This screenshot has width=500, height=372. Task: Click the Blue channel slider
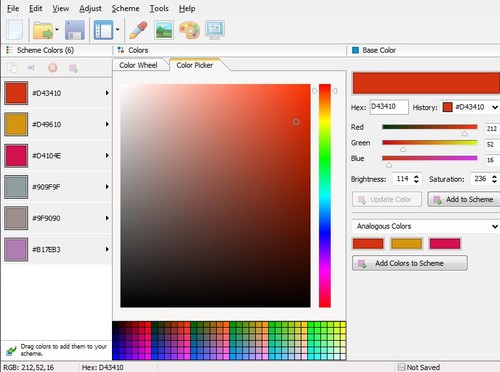point(430,158)
